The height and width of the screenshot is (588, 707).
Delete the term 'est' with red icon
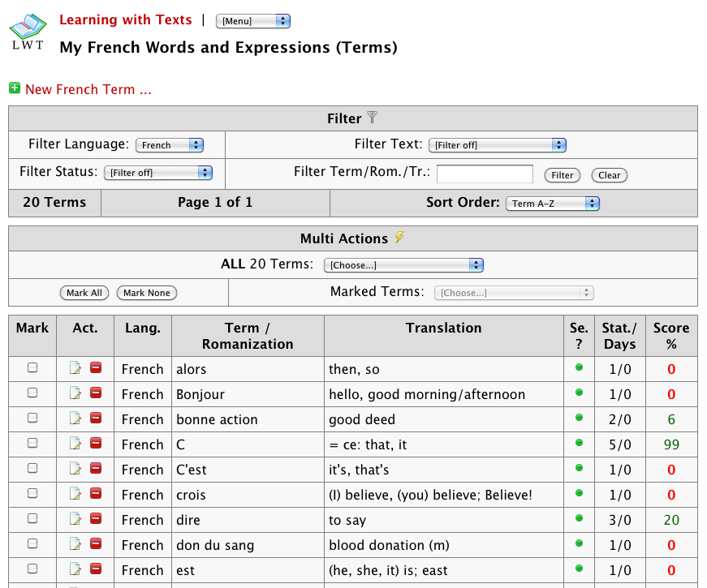pos(96,570)
